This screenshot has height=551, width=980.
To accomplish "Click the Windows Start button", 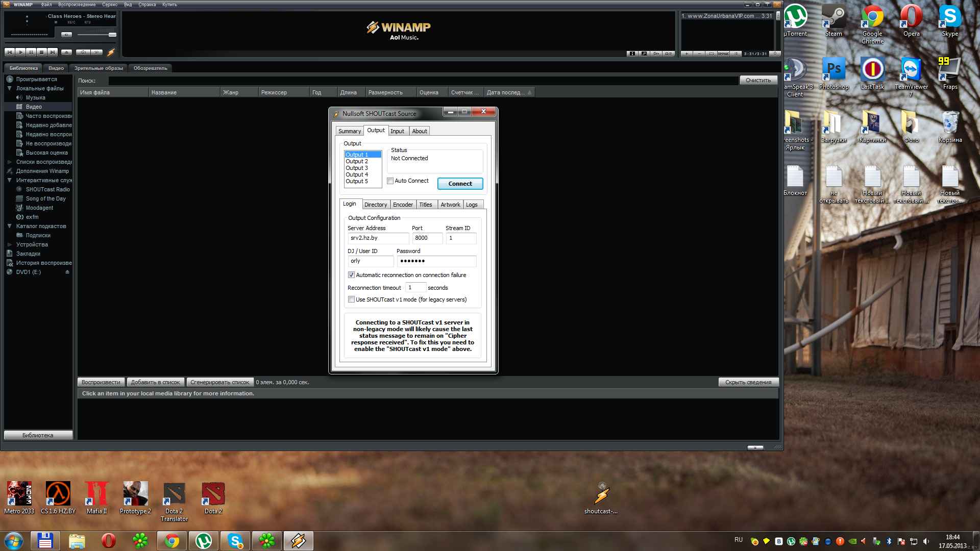I will coord(14,540).
